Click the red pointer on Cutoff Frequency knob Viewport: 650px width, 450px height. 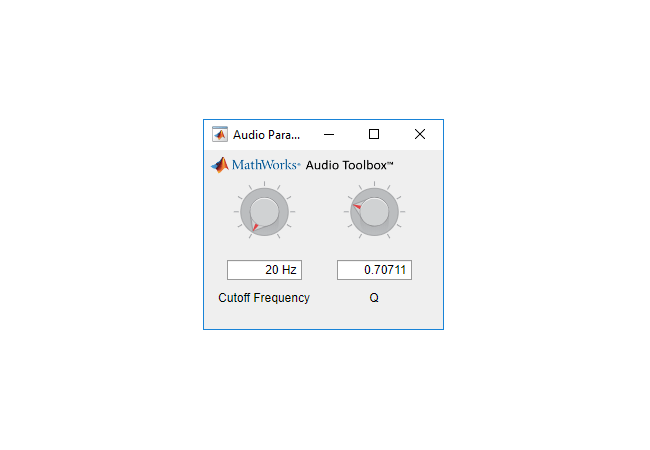(x=255, y=227)
